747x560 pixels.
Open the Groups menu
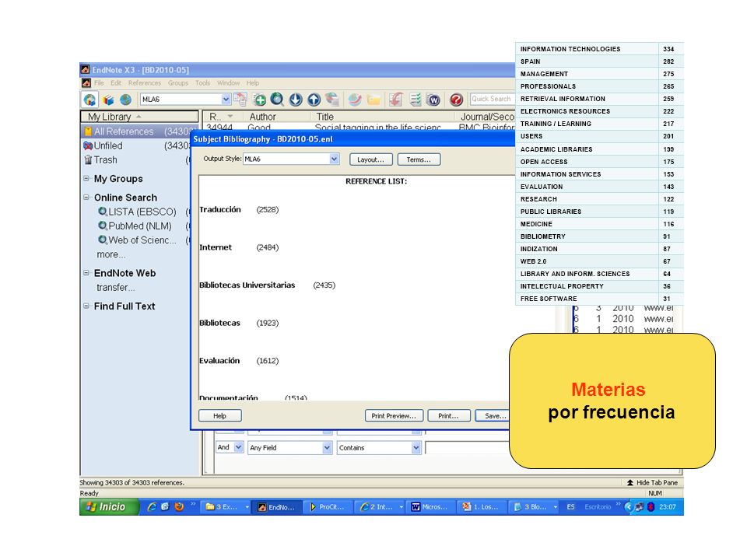click(177, 83)
